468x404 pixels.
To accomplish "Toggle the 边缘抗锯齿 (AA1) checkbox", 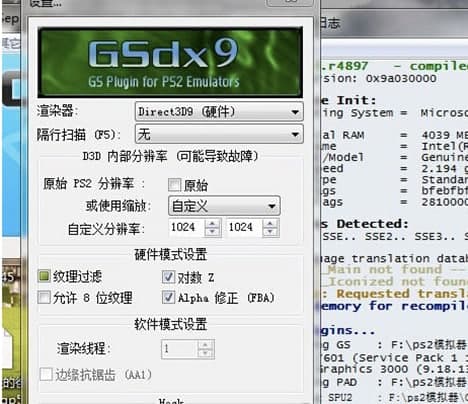I will pos(46,374).
